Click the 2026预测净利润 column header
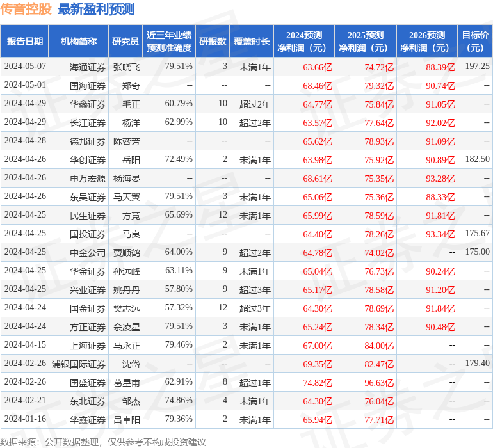 (x=427, y=41)
